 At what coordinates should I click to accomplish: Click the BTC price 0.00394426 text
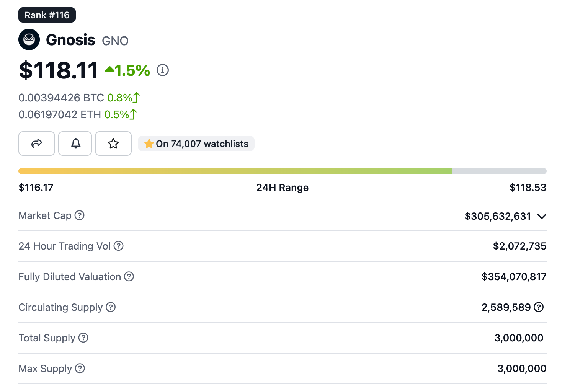[61, 98]
